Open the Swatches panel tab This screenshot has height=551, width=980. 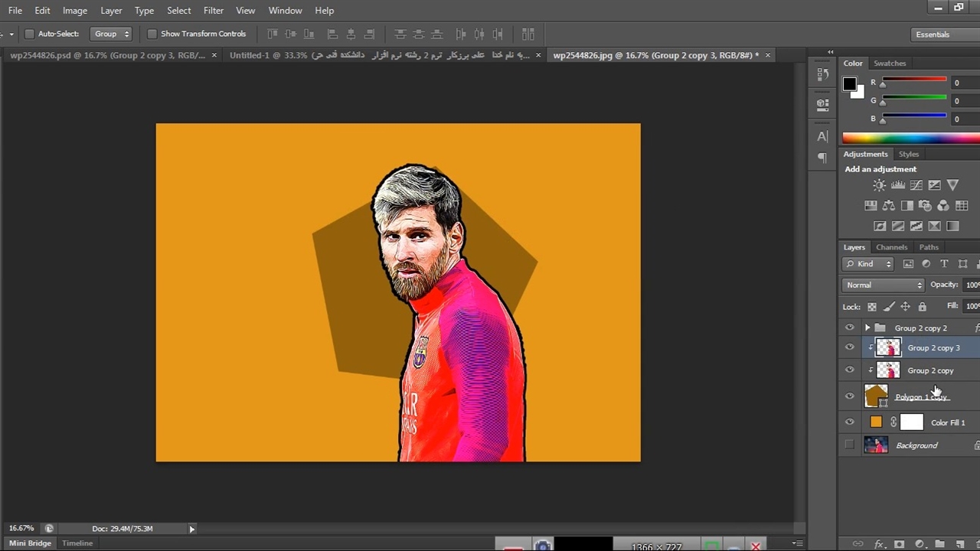[x=890, y=64]
